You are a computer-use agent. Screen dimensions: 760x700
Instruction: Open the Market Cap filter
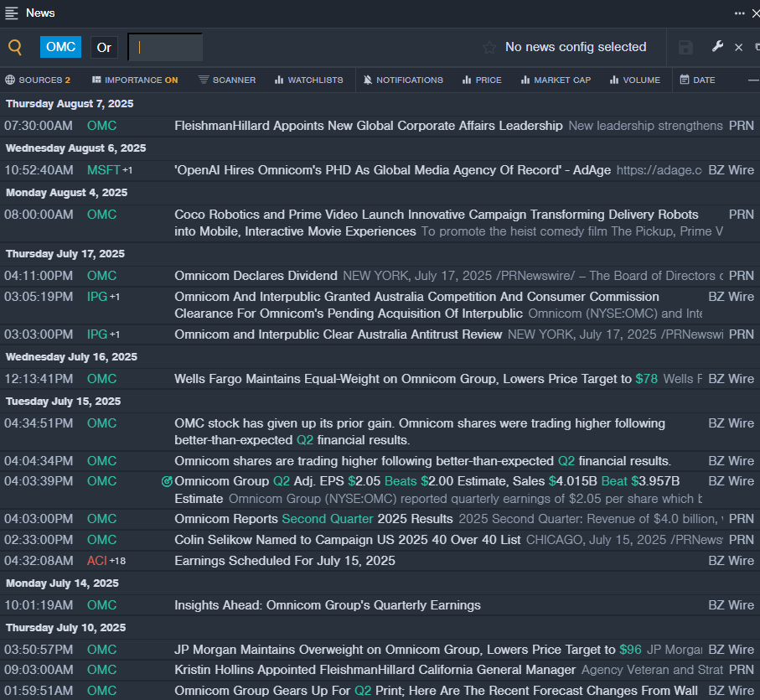tap(556, 80)
